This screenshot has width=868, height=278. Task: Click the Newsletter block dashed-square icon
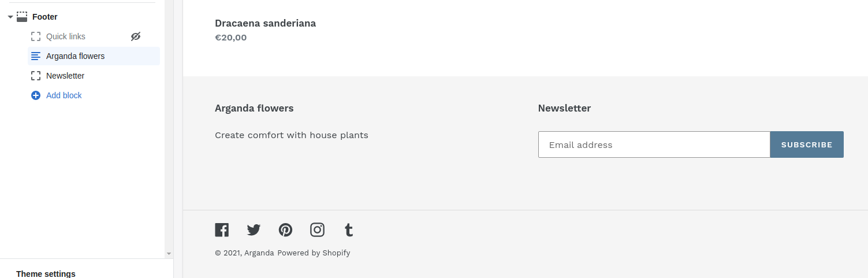pyautogui.click(x=36, y=76)
